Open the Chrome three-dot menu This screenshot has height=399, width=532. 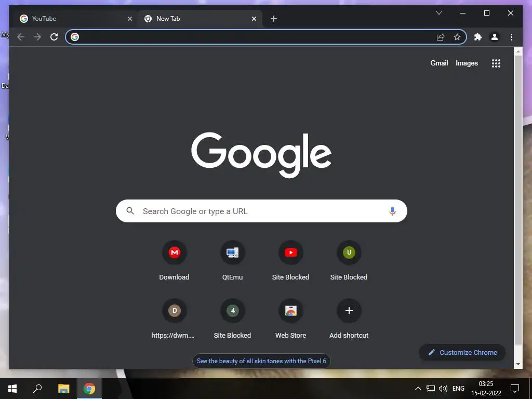coord(511,37)
